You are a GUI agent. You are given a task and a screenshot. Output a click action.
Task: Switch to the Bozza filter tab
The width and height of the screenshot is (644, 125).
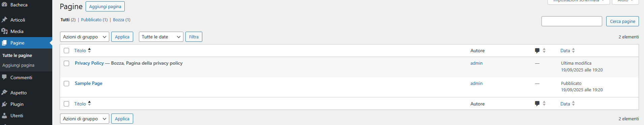point(118,20)
